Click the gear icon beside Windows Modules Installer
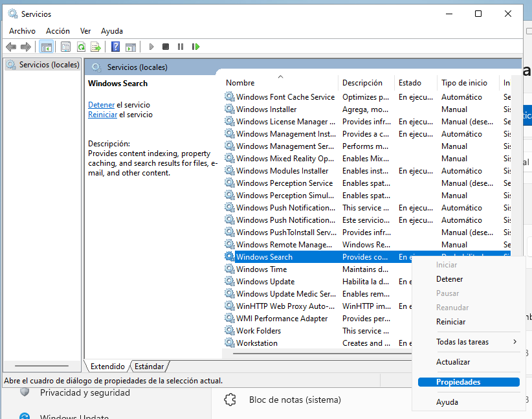 (230, 170)
